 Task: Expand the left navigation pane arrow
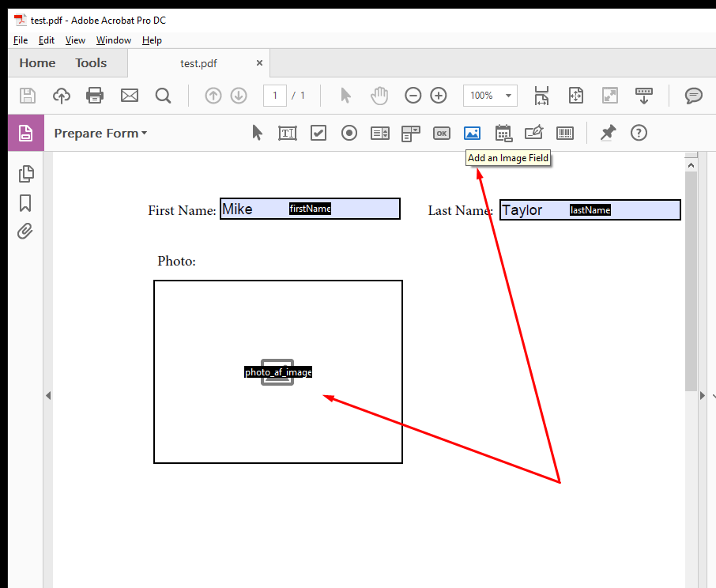tap(48, 395)
